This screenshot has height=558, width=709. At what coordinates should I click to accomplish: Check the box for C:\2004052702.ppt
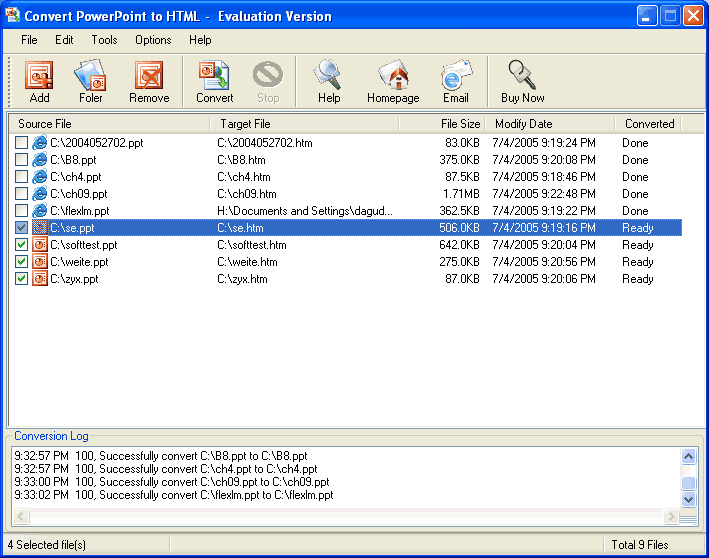(22, 143)
